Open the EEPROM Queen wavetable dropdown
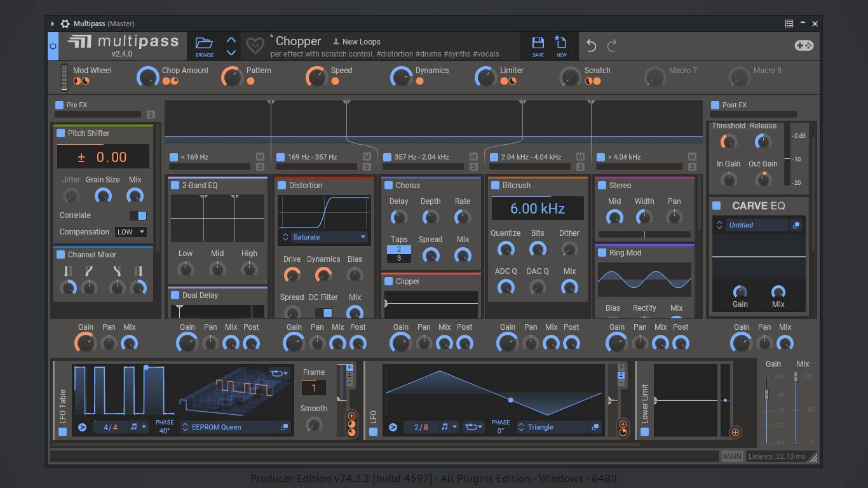 (x=230, y=427)
